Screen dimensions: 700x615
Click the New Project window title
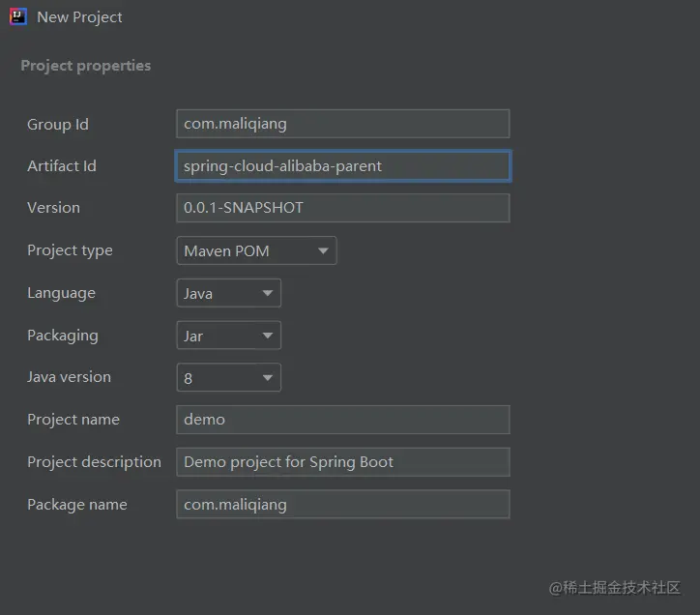point(79,17)
